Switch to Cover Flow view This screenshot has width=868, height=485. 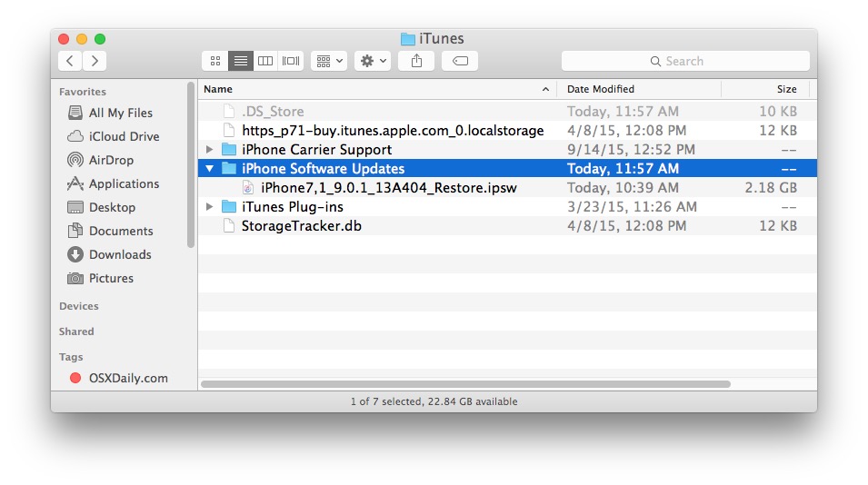coord(291,61)
